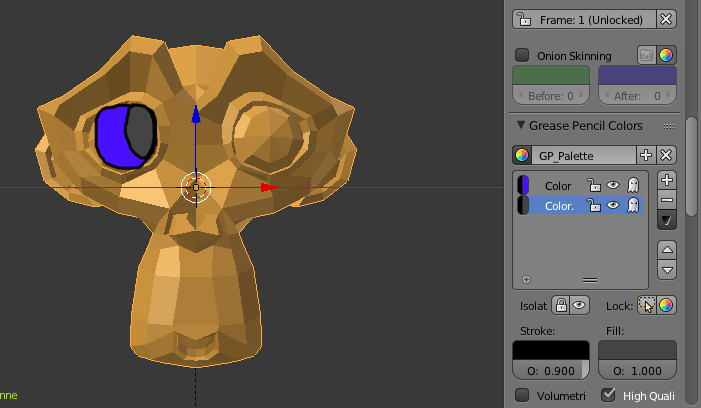Click the Grease Pencil Colors panel drag grip
The width and height of the screenshot is (701, 408).
click(669, 126)
